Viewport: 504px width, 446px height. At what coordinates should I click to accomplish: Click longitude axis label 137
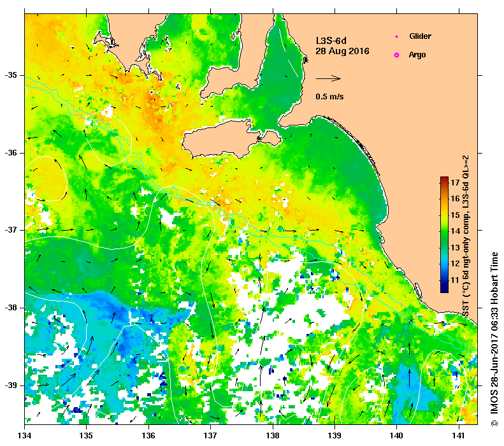click(210, 435)
